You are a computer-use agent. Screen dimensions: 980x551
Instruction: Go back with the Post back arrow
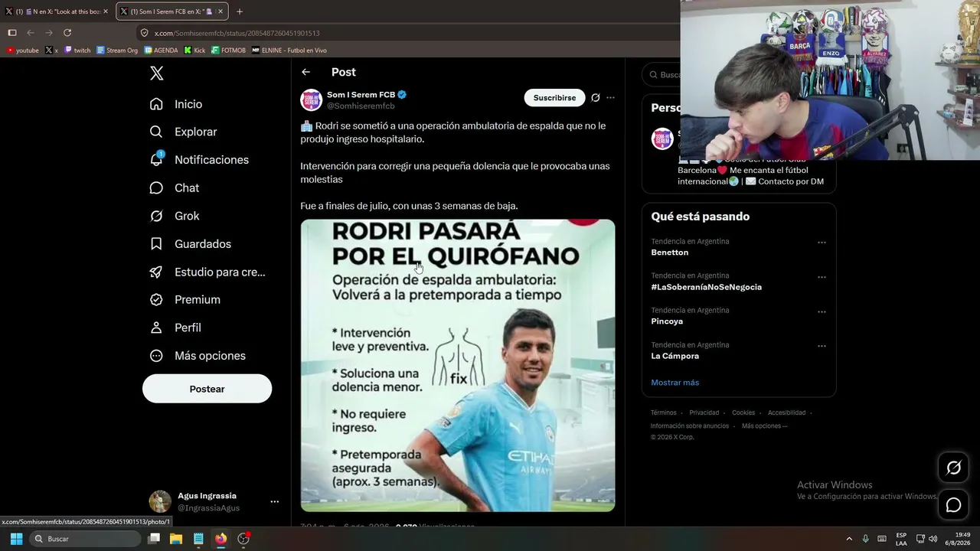click(305, 72)
